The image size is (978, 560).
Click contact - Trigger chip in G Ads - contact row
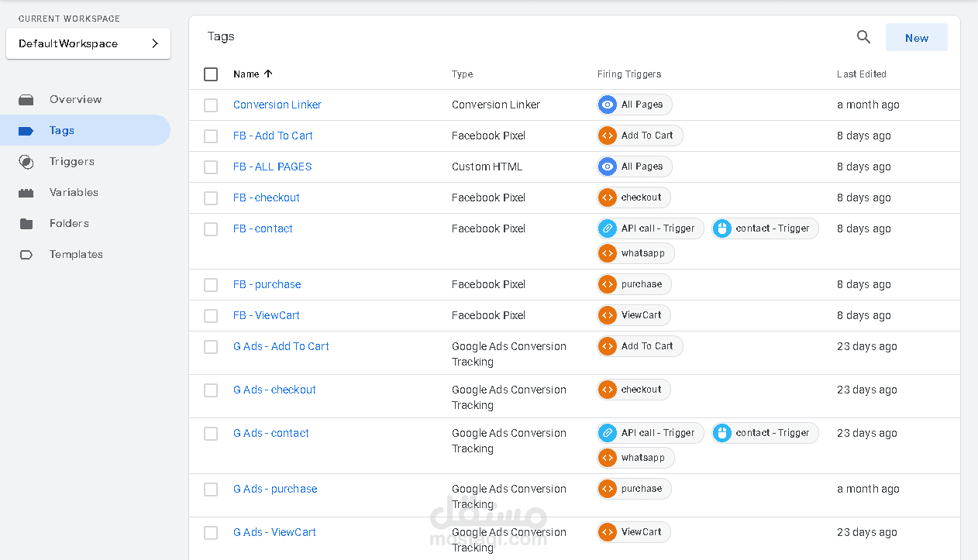coord(765,433)
